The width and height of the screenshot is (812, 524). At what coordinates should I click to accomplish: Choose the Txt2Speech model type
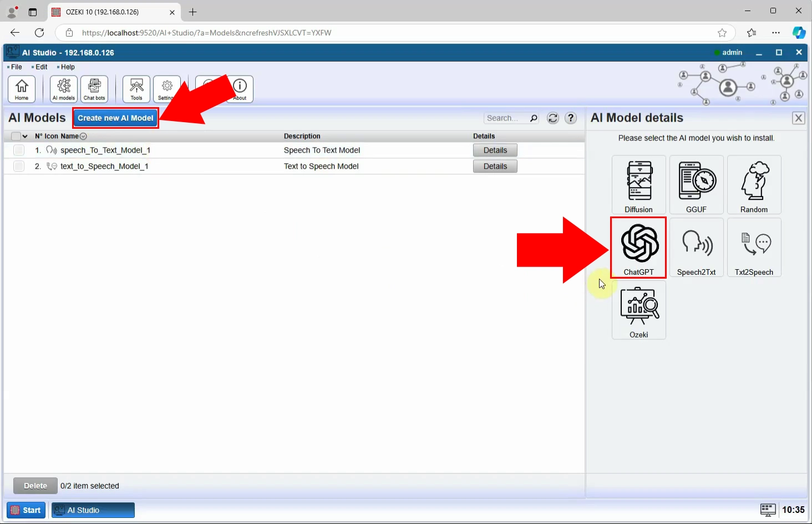pyautogui.click(x=754, y=248)
